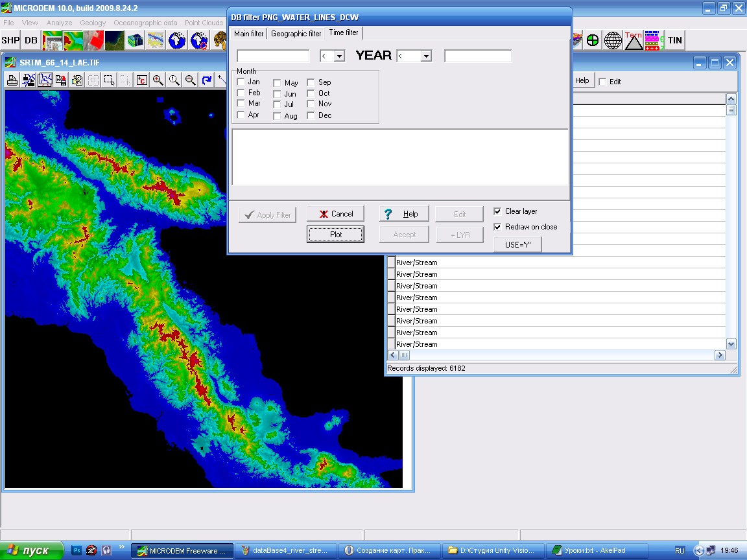The width and height of the screenshot is (747, 560).
Task: Select the zoom in magnifier tool
Action: pos(158,80)
